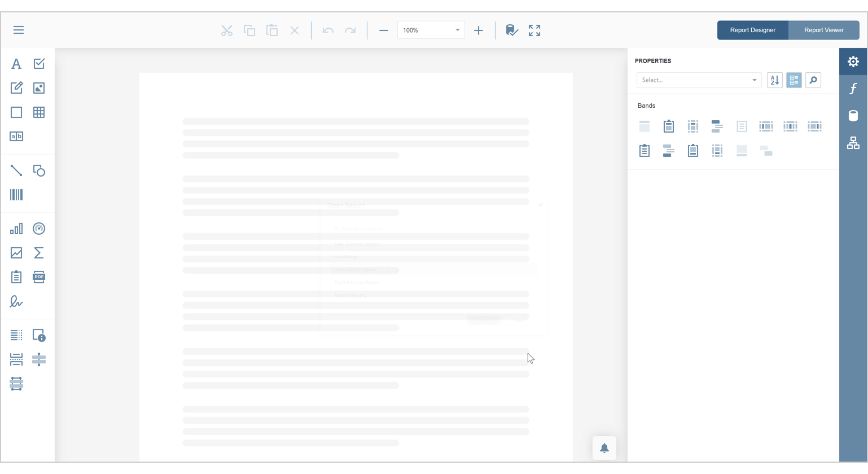Pick the Signature tool from the toolbox
Screen dimensions: 868x474
tap(16, 302)
